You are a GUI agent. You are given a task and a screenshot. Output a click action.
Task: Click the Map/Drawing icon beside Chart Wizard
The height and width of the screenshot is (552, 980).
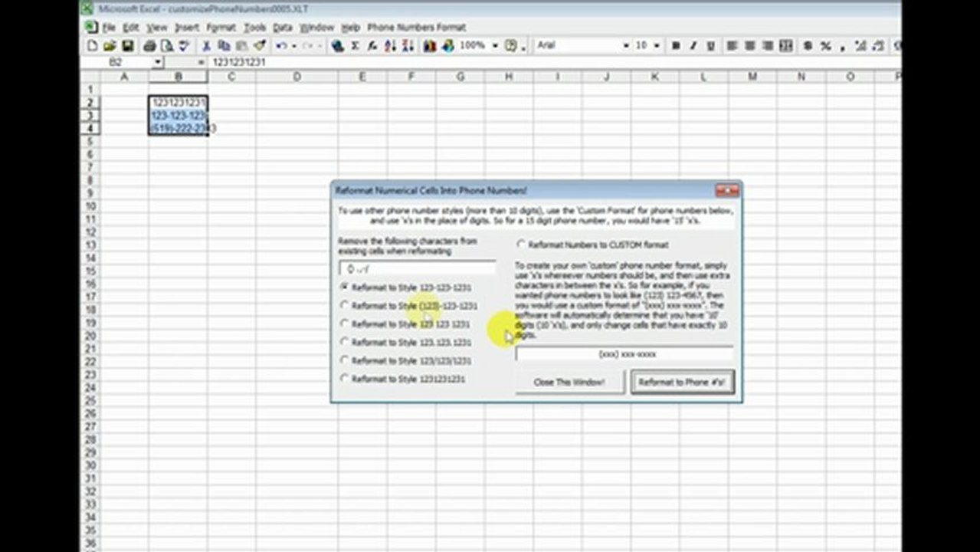(447, 46)
